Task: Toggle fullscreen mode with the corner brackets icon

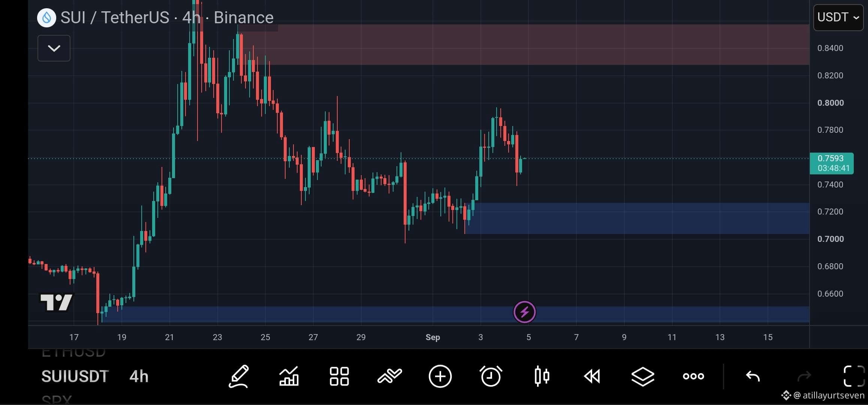Action: [854, 376]
